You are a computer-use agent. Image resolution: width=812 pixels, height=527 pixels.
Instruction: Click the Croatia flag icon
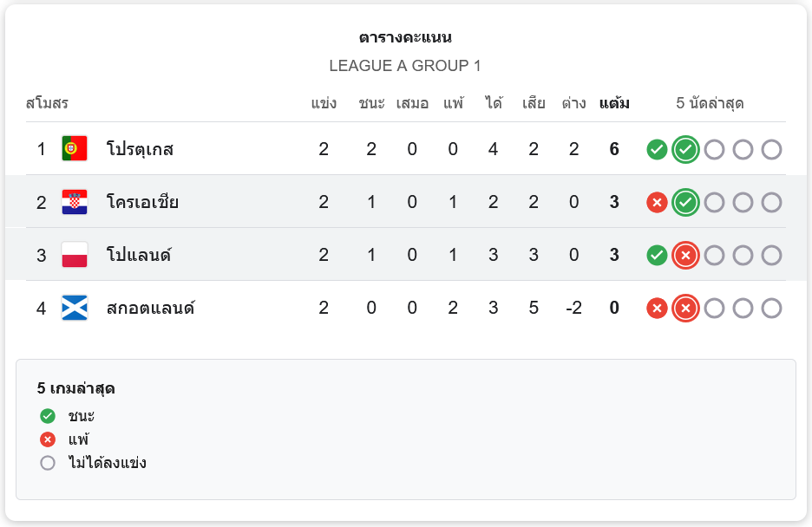pos(75,202)
